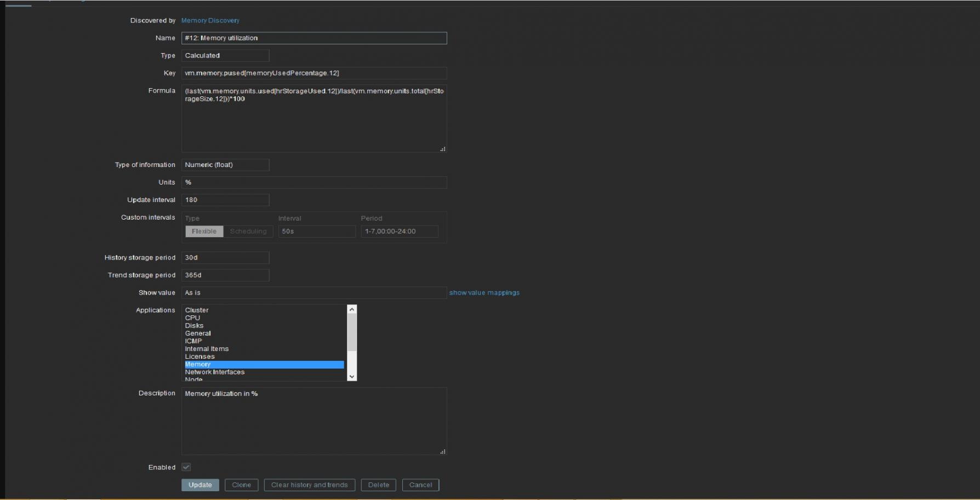The image size is (980, 500).
Task: Click the show value mappings link
Action: click(484, 292)
